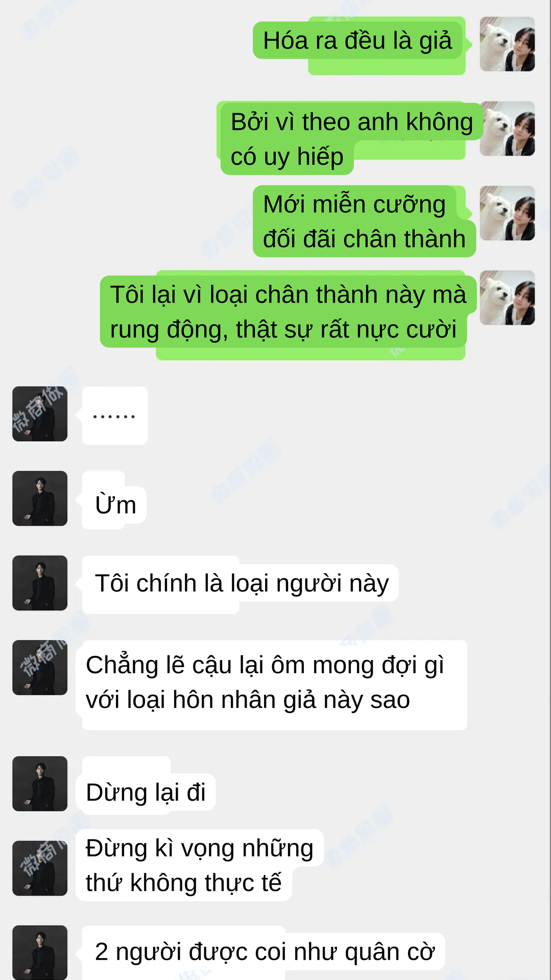Image resolution: width=551 pixels, height=980 pixels.
Task: Tap the avatar next to the 'Ừm' message
Action: 40,499
